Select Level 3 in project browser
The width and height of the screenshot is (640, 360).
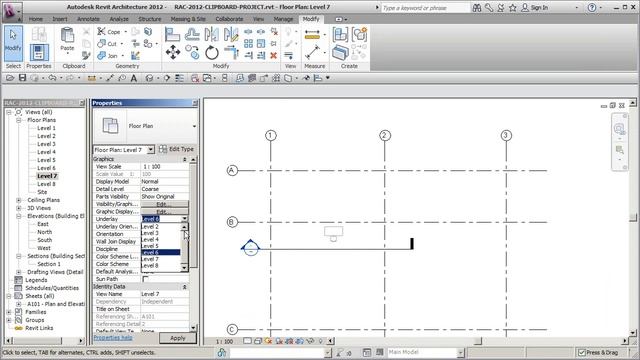46,144
